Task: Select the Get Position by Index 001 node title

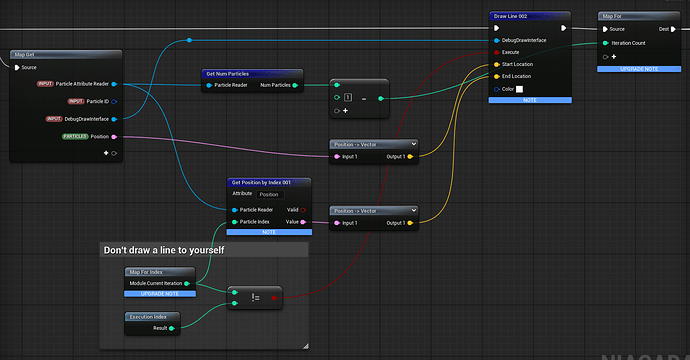Action: tap(261, 182)
